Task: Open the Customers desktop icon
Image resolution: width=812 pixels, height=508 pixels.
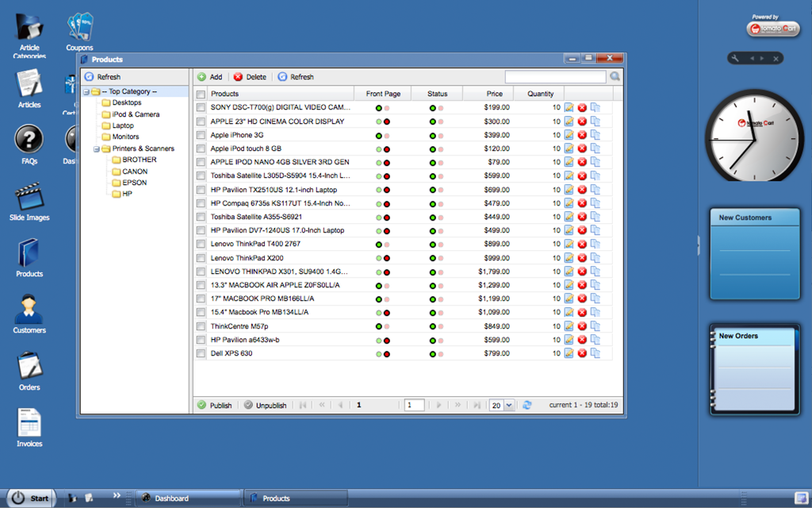Action: click(29, 310)
